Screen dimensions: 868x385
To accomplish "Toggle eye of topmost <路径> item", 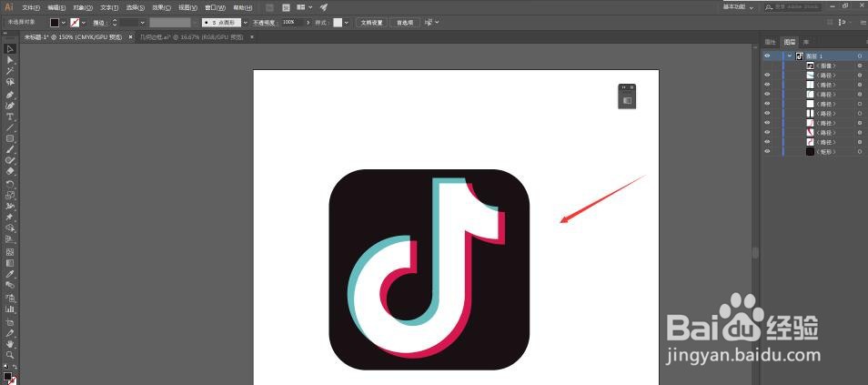I will pos(767,76).
